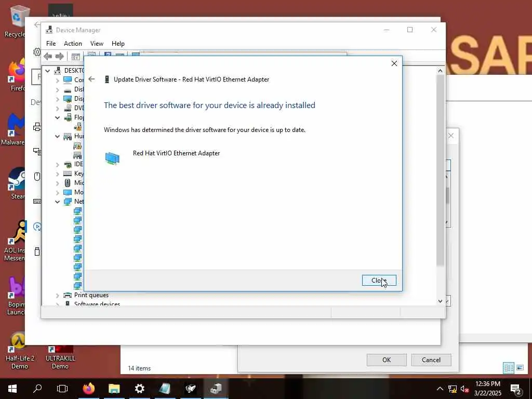Image resolution: width=532 pixels, height=399 pixels.
Task: Click the Device Manager vertical scrollbar thumb
Action: pyautogui.click(x=440, y=170)
